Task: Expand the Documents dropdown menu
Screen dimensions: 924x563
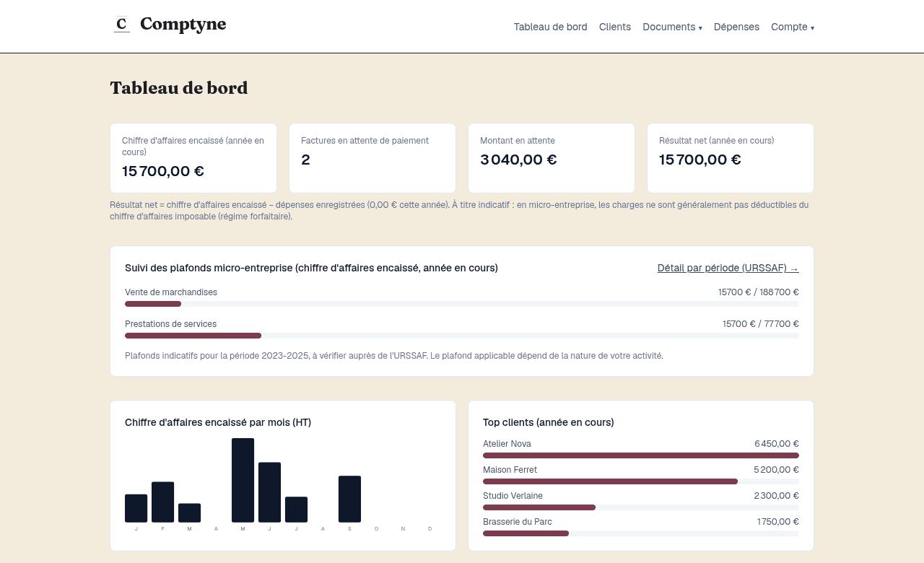Action: (x=672, y=27)
